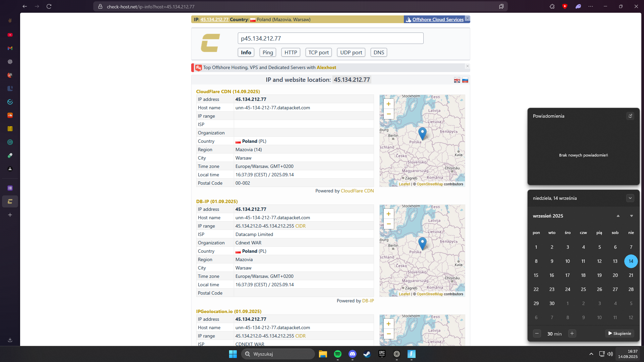644x362 pixels.
Task: Zoom out on the CloudFlare CDN map
Action: tap(388, 114)
